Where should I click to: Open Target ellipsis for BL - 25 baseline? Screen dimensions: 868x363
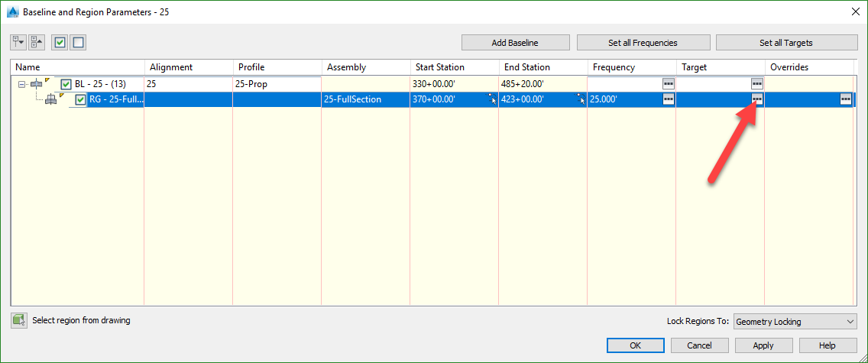click(756, 84)
